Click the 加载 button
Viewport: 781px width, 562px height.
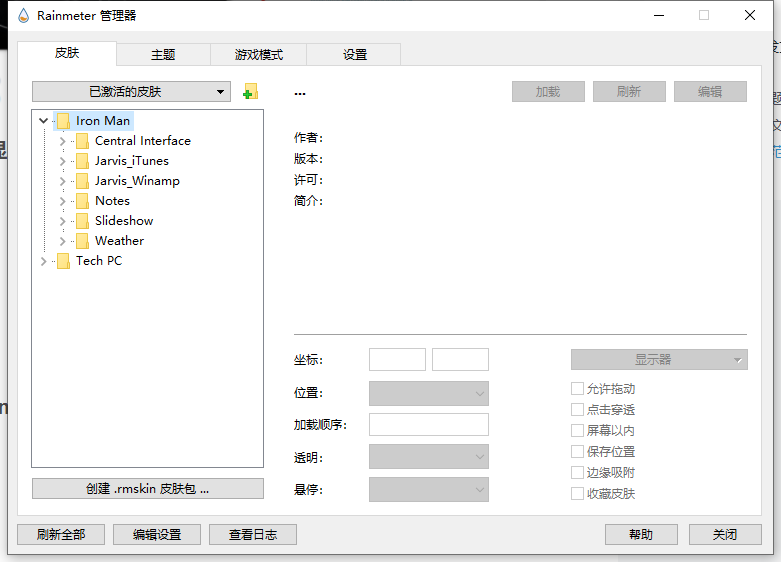[548, 92]
